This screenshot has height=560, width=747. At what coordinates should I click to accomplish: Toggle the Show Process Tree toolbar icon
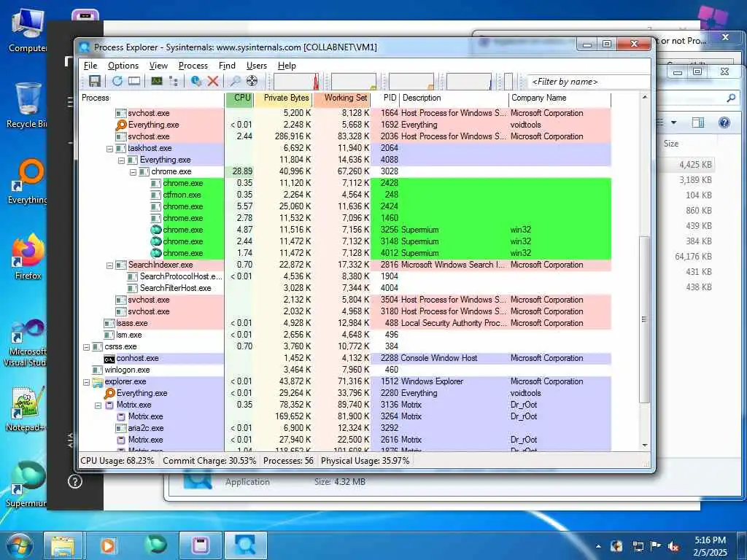click(174, 81)
